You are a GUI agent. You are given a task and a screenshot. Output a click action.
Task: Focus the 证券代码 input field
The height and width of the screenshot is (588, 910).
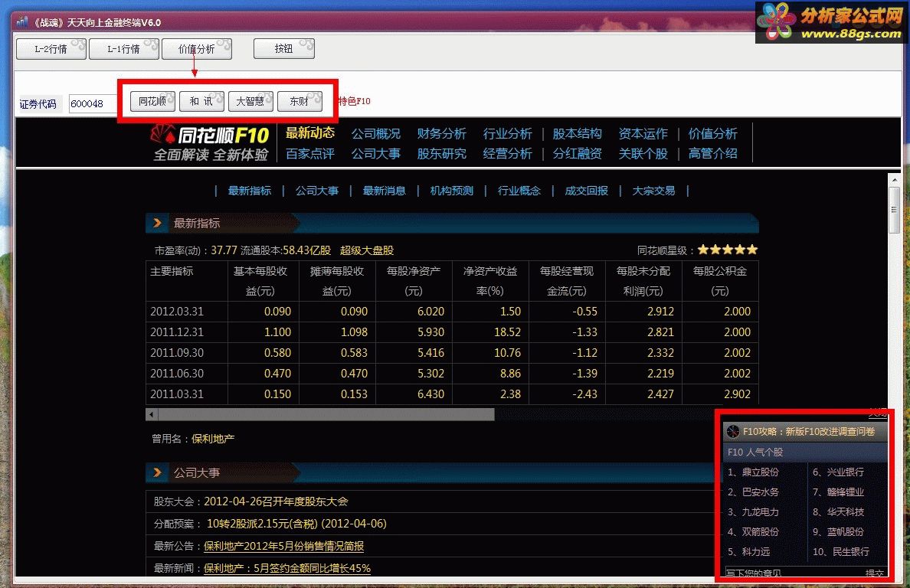[93, 104]
